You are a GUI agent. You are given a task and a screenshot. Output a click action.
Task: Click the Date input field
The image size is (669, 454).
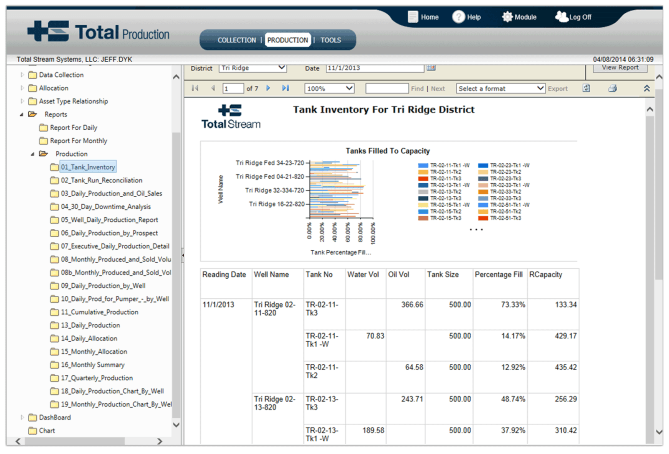pyautogui.click(x=375, y=68)
